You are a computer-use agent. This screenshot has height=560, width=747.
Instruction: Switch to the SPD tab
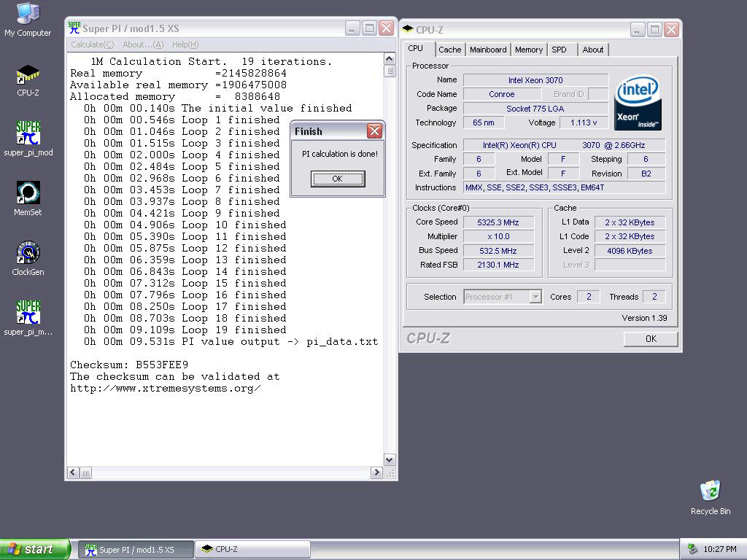tap(560, 50)
